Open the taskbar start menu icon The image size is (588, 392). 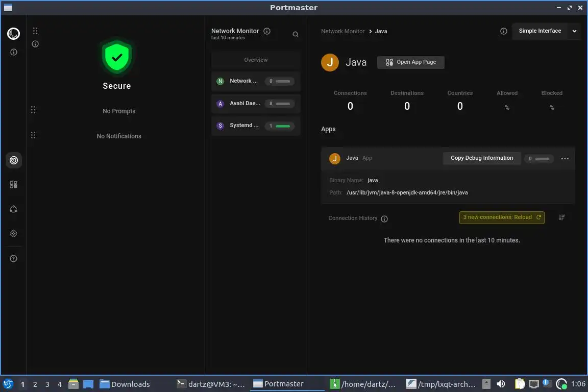coord(8,384)
